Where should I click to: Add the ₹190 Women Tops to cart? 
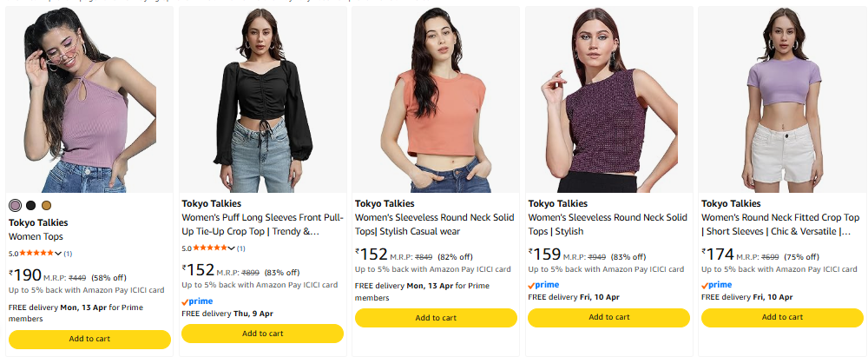[x=89, y=339]
